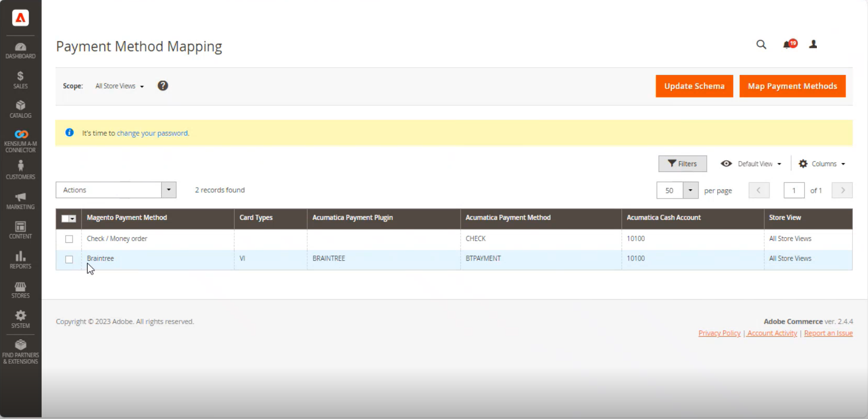Image resolution: width=868 pixels, height=419 pixels.
Task: Open the admin user account menu
Action: 813,44
